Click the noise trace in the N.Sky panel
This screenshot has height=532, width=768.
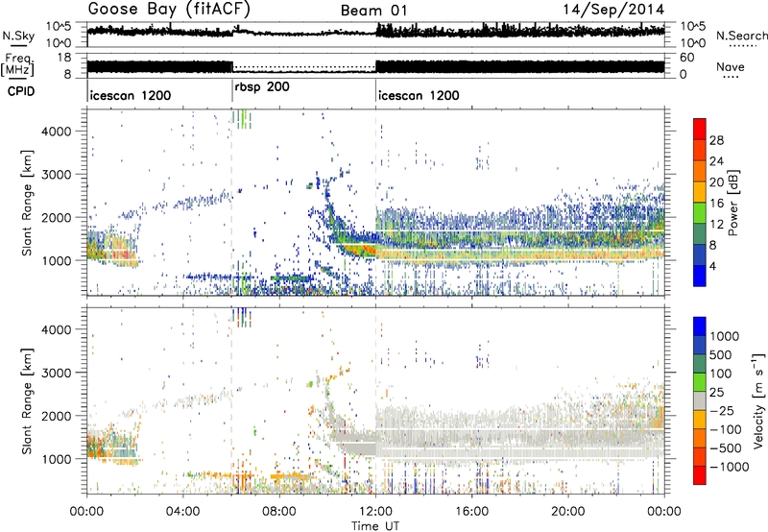[x=375, y=33]
